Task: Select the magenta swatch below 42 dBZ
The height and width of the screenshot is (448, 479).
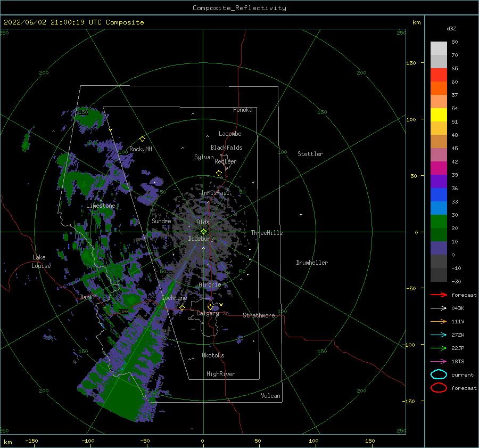Action: [439, 168]
